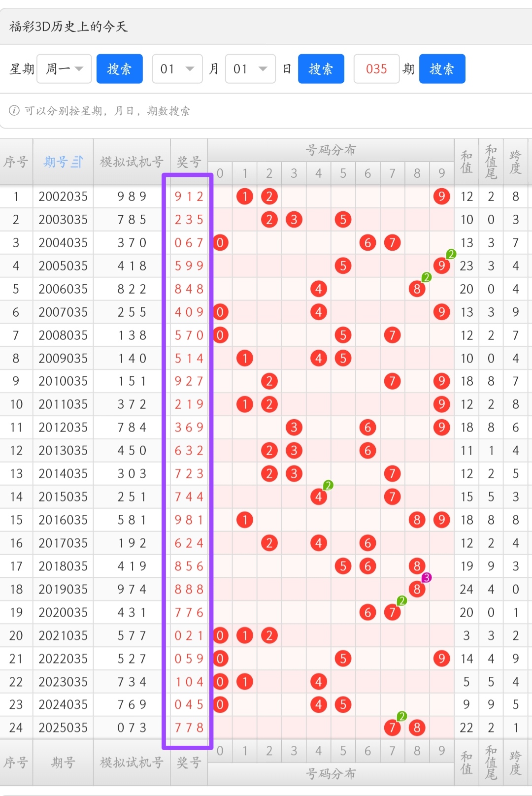
Task: Click the bottom 期号 footer header
Action: coord(63,763)
